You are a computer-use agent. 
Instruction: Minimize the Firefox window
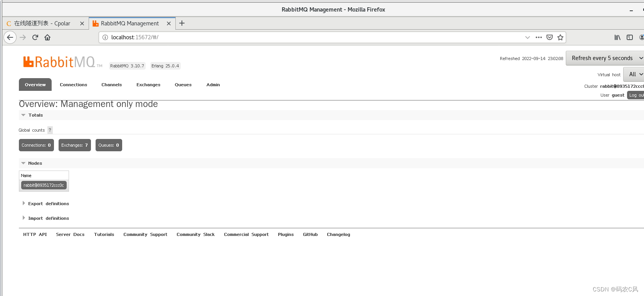[x=631, y=10]
